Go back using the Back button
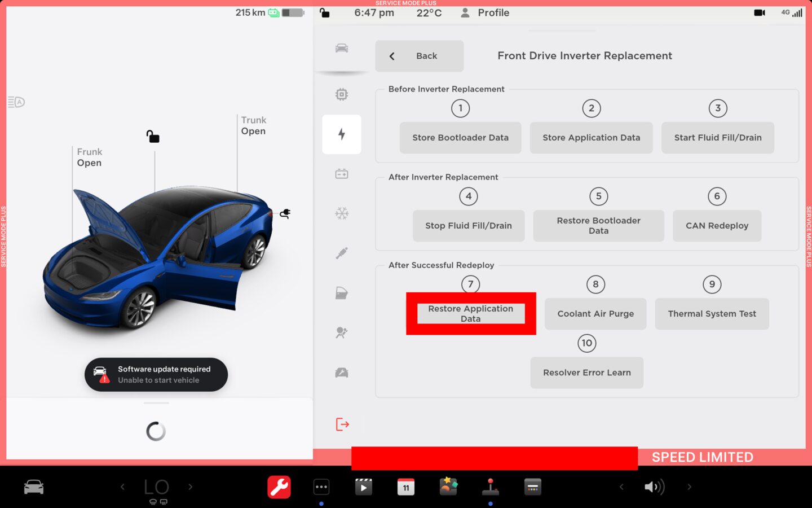The height and width of the screenshot is (508, 812). click(x=419, y=56)
